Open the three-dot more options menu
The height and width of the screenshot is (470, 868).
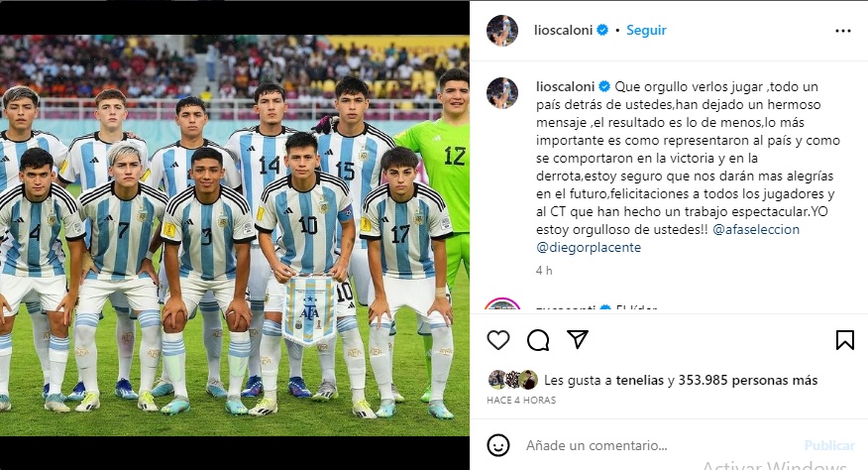[842, 31]
